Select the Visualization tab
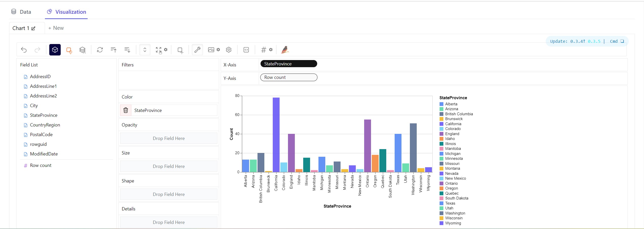Image resolution: width=644 pixels, height=229 pixels. [67, 12]
